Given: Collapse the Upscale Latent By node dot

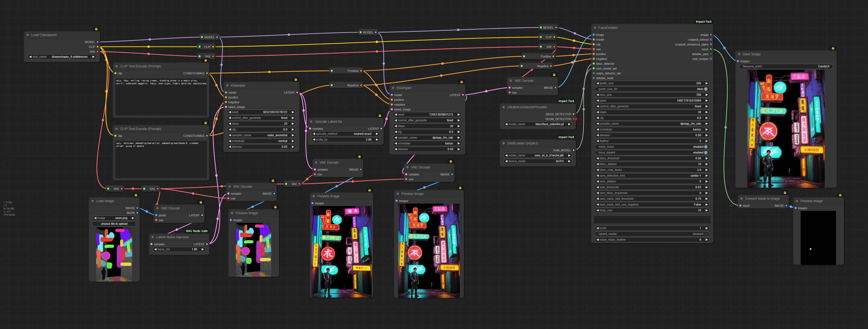Looking at the screenshot, I should coord(311,122).
